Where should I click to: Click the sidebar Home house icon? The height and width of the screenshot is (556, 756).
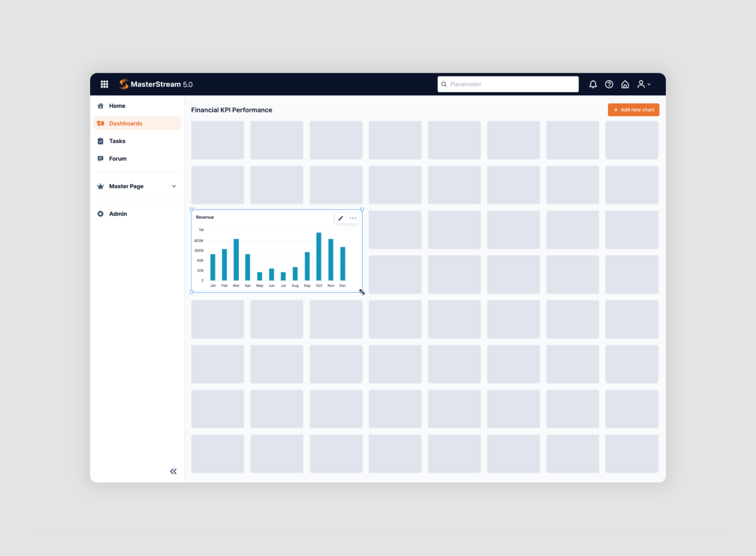100,106
